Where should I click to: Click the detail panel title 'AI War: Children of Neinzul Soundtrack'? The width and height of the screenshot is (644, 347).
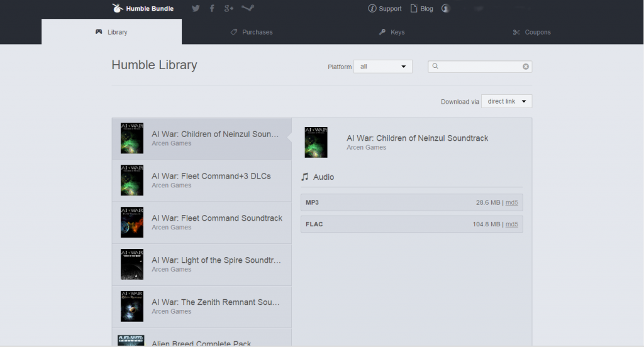click(x=418, y=138)
